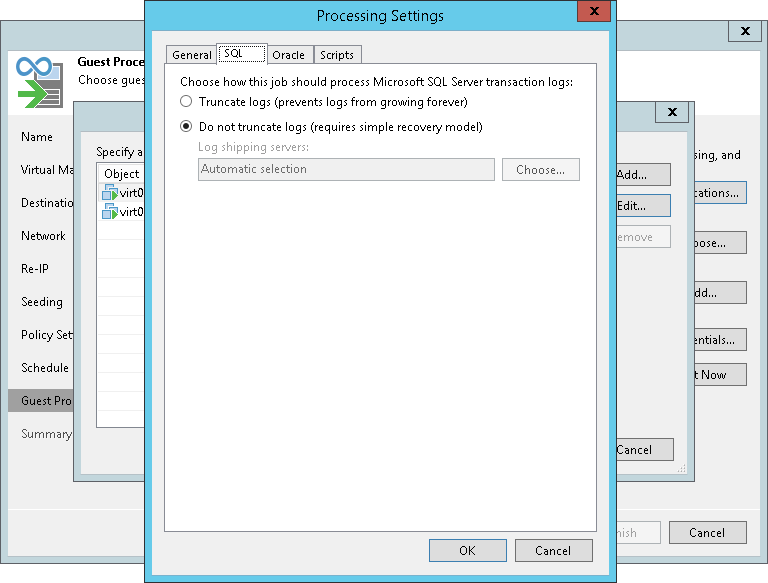Go to Re-IP wizard step

[35, 268]
